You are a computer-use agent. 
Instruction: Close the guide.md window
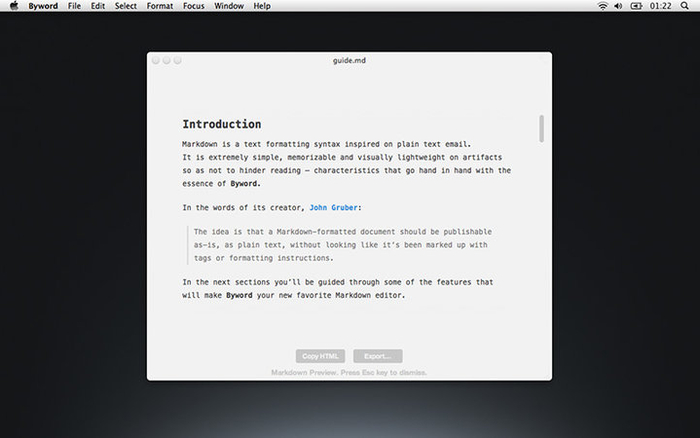coord(155,60)
